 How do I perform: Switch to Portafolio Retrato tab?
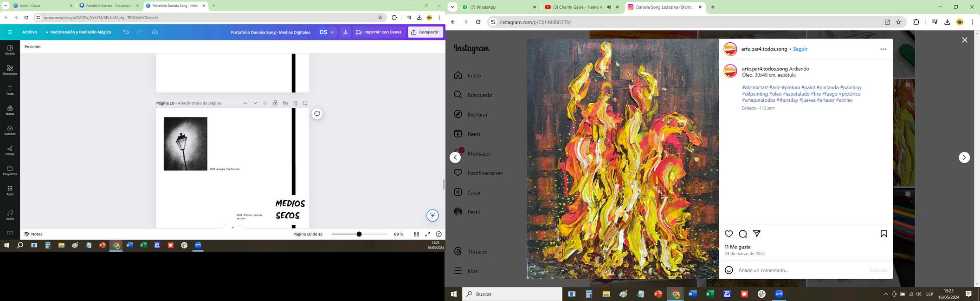(x=109, y=6)
